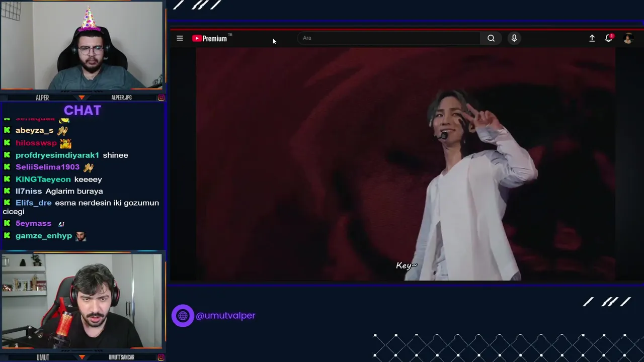Click the @umutvalper handle text
Viewport: 644px width, 362px height.
[x=225, y=316]
